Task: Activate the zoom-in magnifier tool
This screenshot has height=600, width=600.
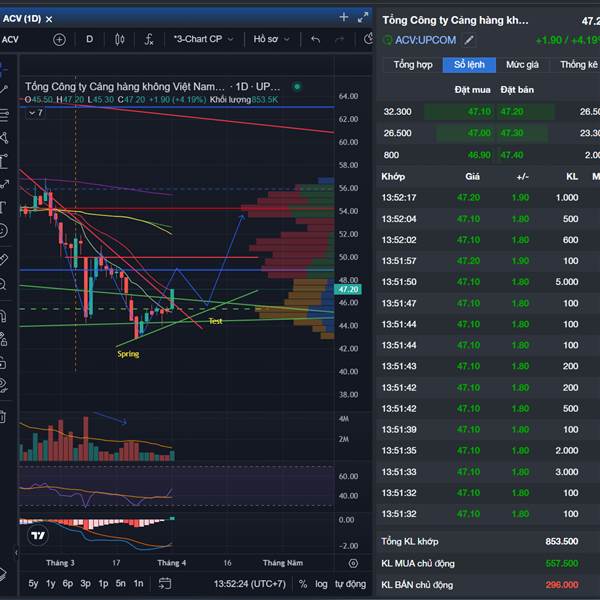Action: [x=3, y=284]
